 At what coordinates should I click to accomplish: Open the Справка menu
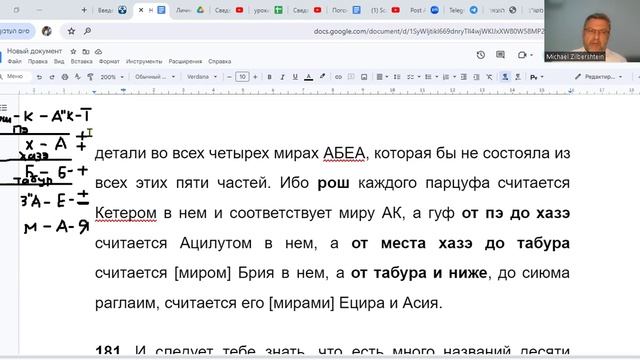click(x=220, y=62)
